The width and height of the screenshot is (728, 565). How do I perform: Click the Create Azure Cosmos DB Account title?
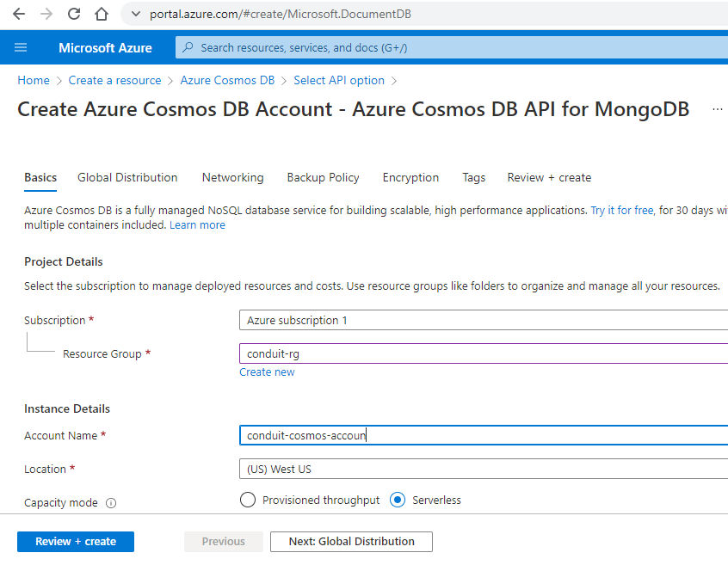[x=354, y=109]
